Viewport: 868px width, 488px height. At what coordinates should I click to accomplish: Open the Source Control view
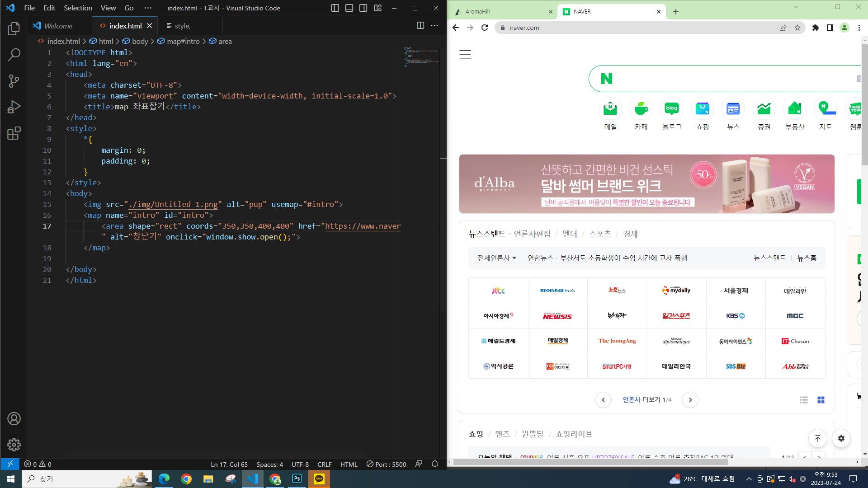pos(14,81)
